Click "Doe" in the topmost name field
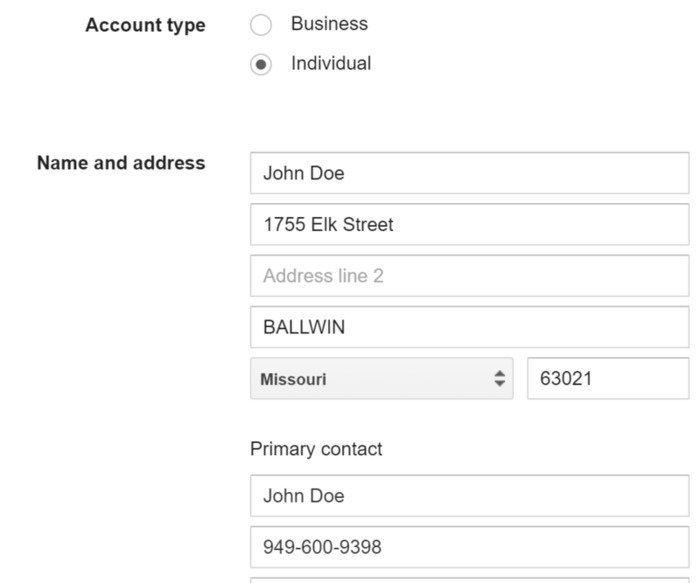 coord(327,173)
